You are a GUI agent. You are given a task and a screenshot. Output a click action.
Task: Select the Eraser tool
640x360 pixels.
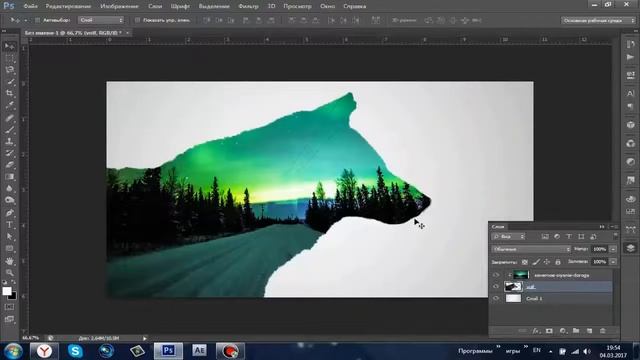pyautogui.click(x=9, y=165)
